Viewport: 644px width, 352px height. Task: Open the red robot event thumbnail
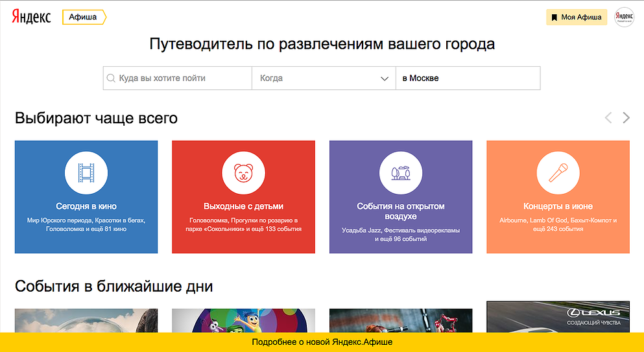[401, 321]
